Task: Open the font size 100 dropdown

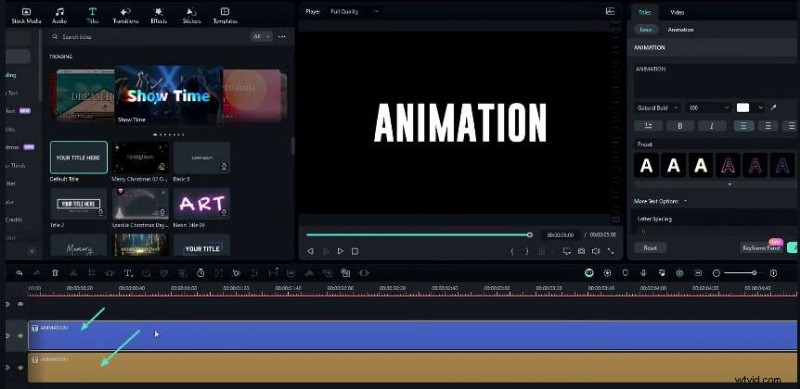Action: (709, 108)
